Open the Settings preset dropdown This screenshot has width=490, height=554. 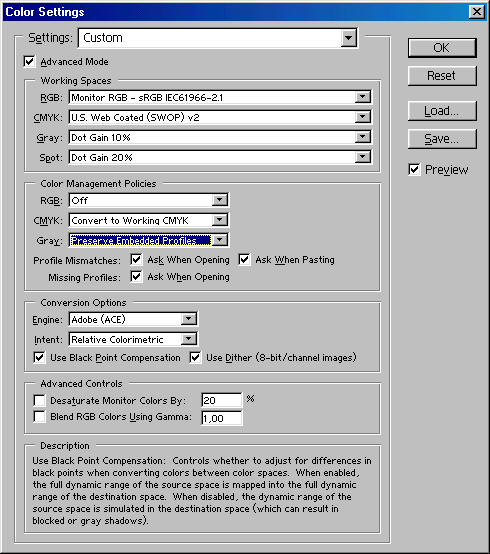(x=218, y=38)
